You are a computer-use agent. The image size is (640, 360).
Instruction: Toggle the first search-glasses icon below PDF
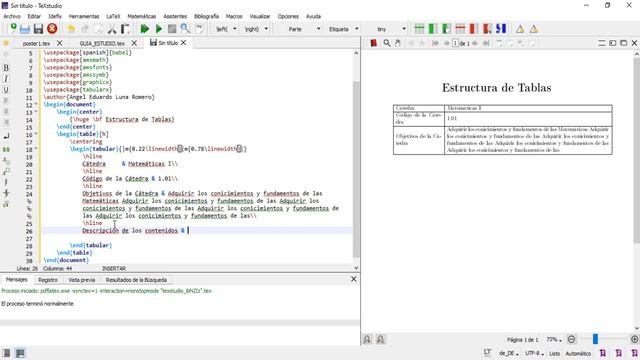coord(367,339)
